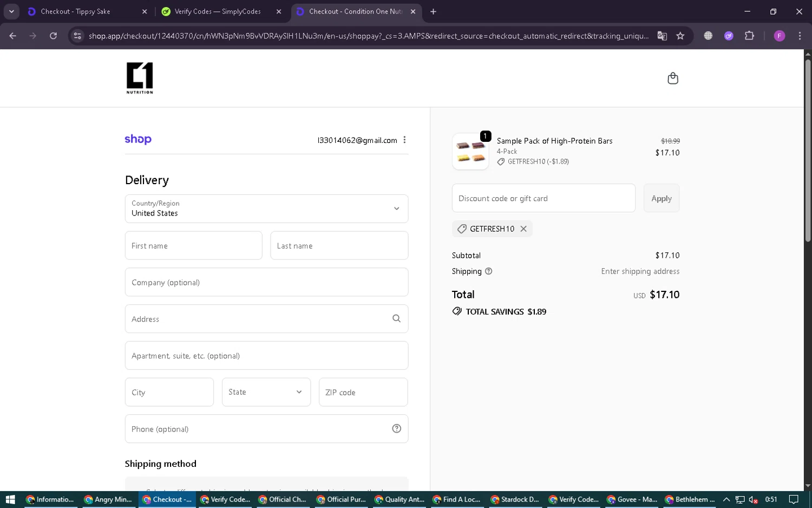Open the browser extensions puzzle icon
The height and width of the screenshot is (508, 812).
(x=749, y=36)
